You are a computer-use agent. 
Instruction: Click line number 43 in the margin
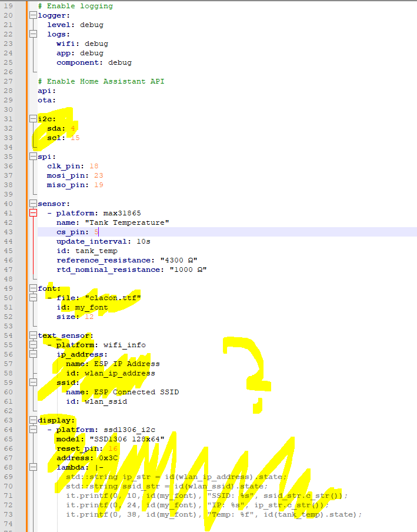(x=8, y=232)
